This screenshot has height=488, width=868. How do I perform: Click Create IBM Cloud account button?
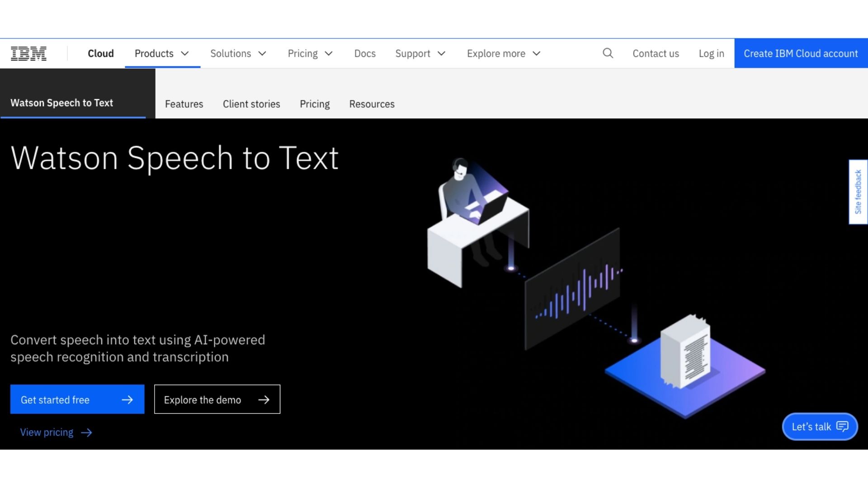point(801,53)
